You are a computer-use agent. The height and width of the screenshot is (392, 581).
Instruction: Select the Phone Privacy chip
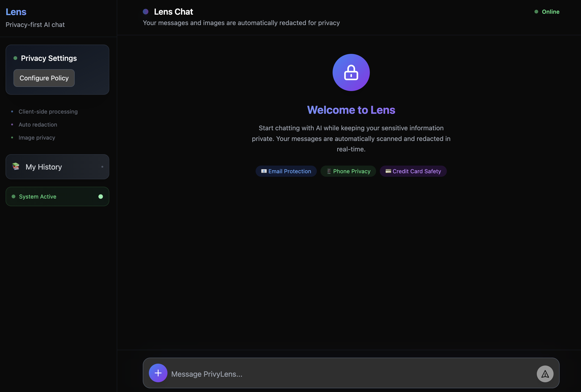coord(348,171)
